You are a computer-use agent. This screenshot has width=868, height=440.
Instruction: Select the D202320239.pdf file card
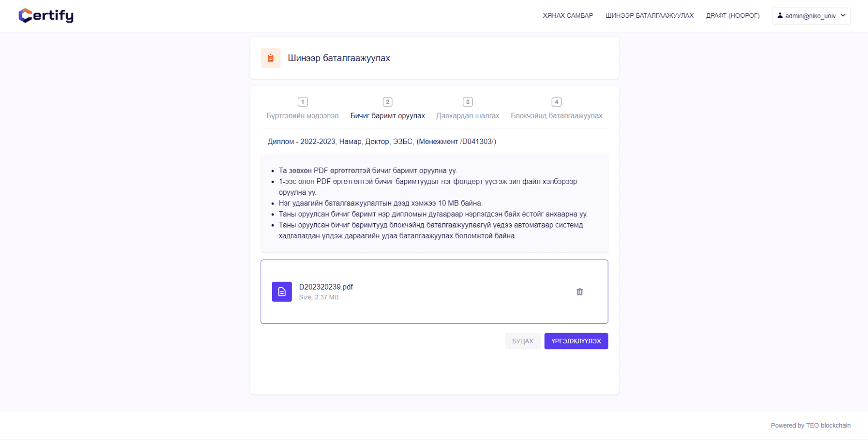(x=434, y=291)
